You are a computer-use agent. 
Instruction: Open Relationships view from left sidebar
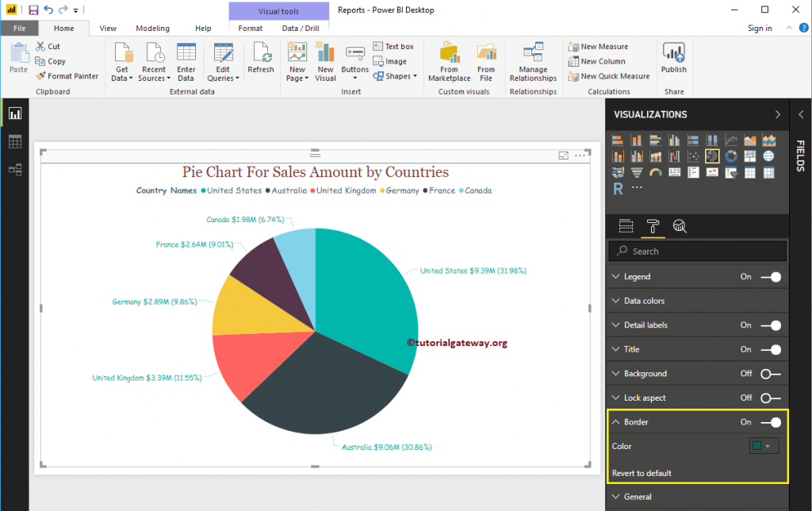[x=15, y=170]
